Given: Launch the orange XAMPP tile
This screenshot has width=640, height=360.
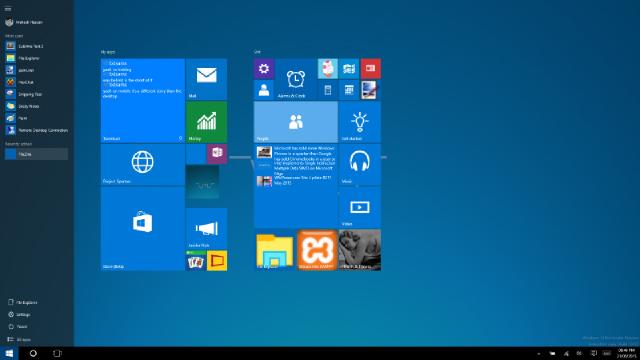Looking at the screenshot, I should (317, 250).
